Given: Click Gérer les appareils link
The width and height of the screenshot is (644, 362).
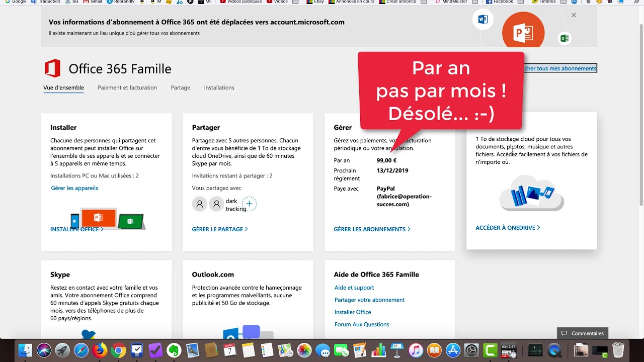Looking at the screenshot, I should [74, 188].
